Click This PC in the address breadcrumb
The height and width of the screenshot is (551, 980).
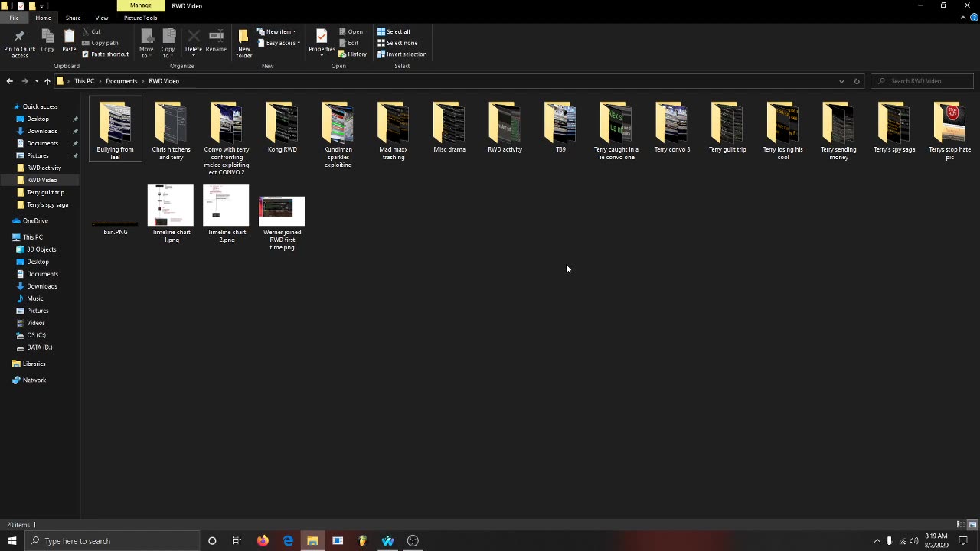(84, 81)
